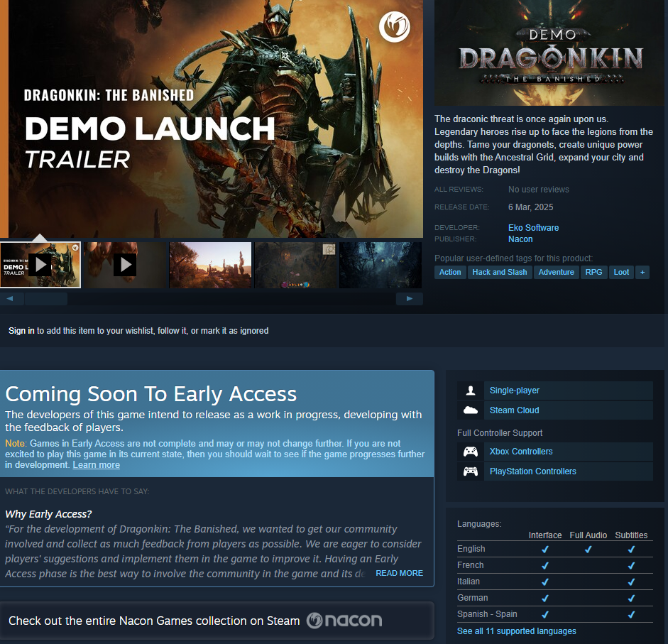The width and height of the screenshot is (668, 644).
Task: Open developer Eko Software page
Action: click(x=533, y=228)
